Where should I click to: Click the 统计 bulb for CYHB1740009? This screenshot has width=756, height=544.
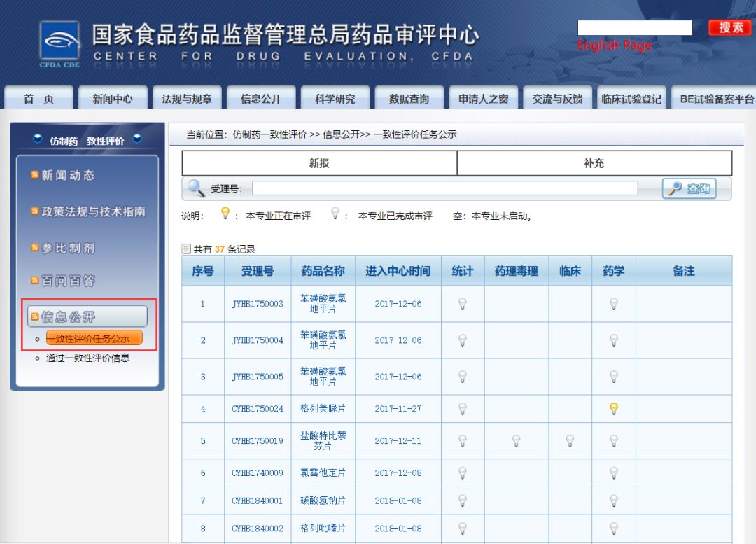tap(463, 473)
